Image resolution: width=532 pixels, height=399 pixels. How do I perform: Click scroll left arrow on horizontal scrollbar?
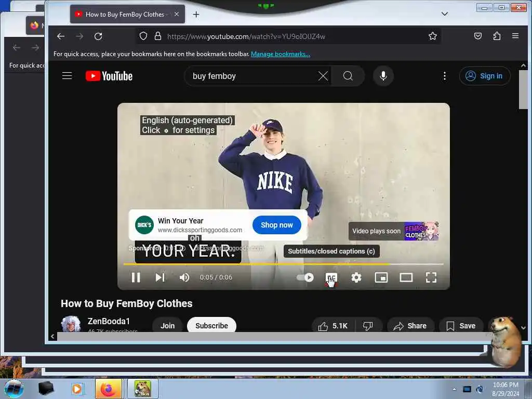coord(52,336)
